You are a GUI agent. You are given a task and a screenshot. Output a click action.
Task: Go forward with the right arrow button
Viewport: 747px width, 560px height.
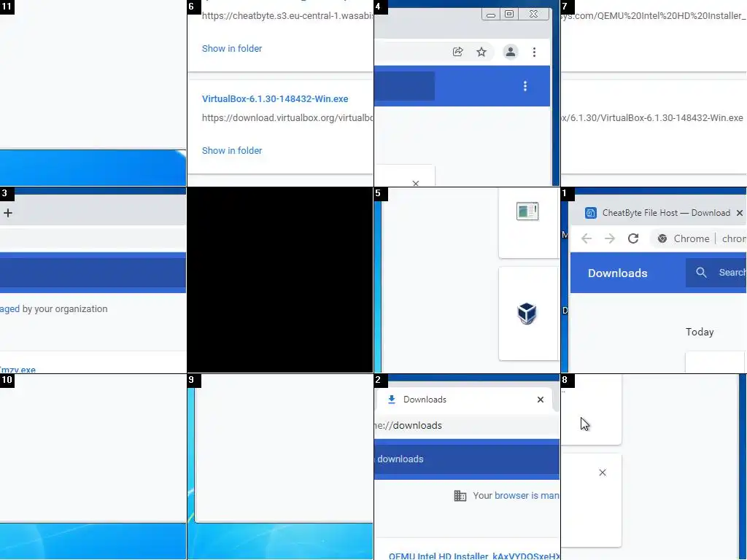[610, 238]
